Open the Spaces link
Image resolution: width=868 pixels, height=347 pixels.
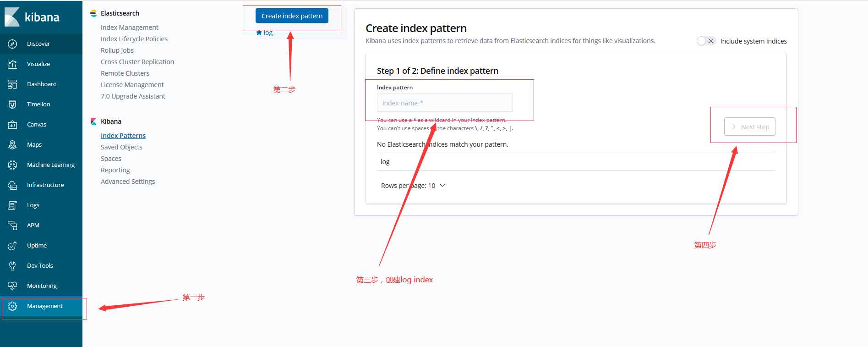coord(111,159)
